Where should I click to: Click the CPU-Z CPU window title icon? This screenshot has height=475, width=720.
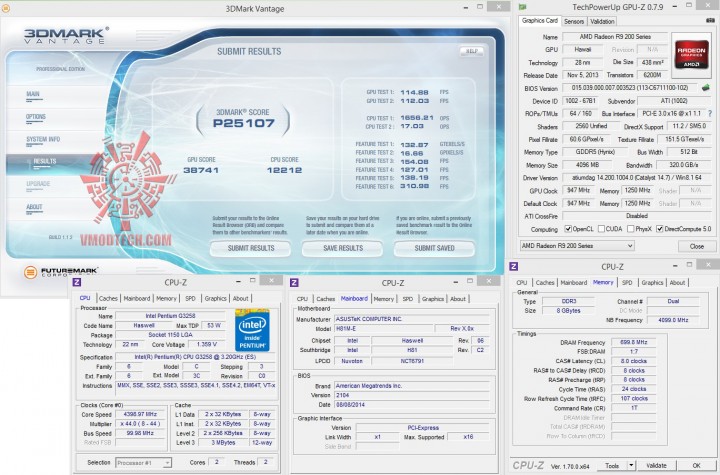tap(77, 282)
